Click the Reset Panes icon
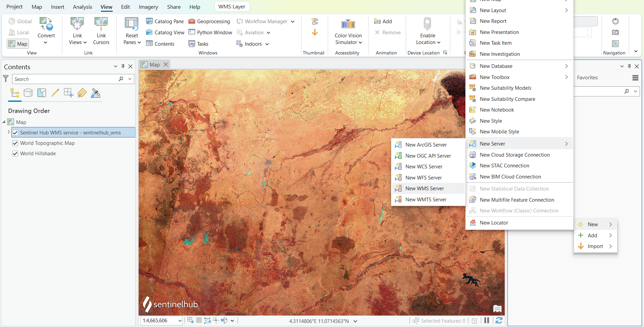Screen dimensions: 644x327 (132, 24)
